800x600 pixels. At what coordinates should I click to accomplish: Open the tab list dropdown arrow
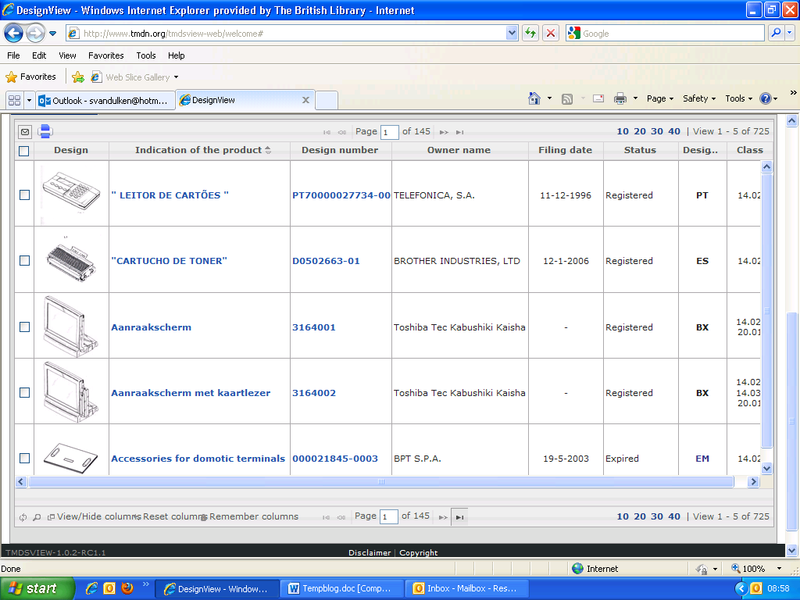click(29, 100)
